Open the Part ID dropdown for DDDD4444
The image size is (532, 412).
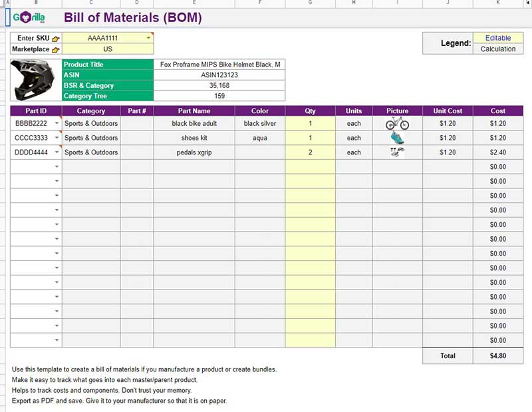(x=57, y=152)
